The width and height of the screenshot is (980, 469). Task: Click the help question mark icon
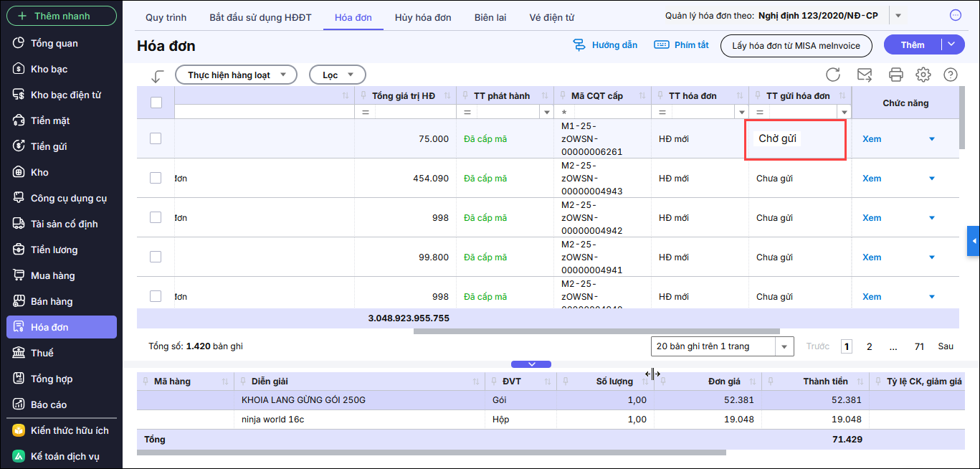pyautogui.click(x=951, y=75)
